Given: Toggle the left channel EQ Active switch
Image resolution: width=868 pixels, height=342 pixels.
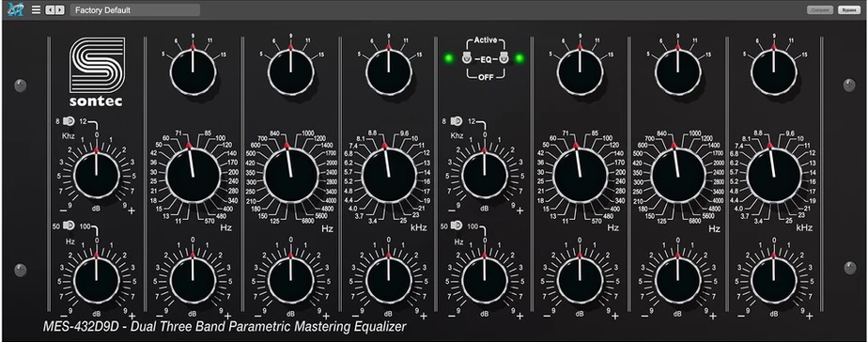Looking at the screenshot, I should [x=467, y=57].
